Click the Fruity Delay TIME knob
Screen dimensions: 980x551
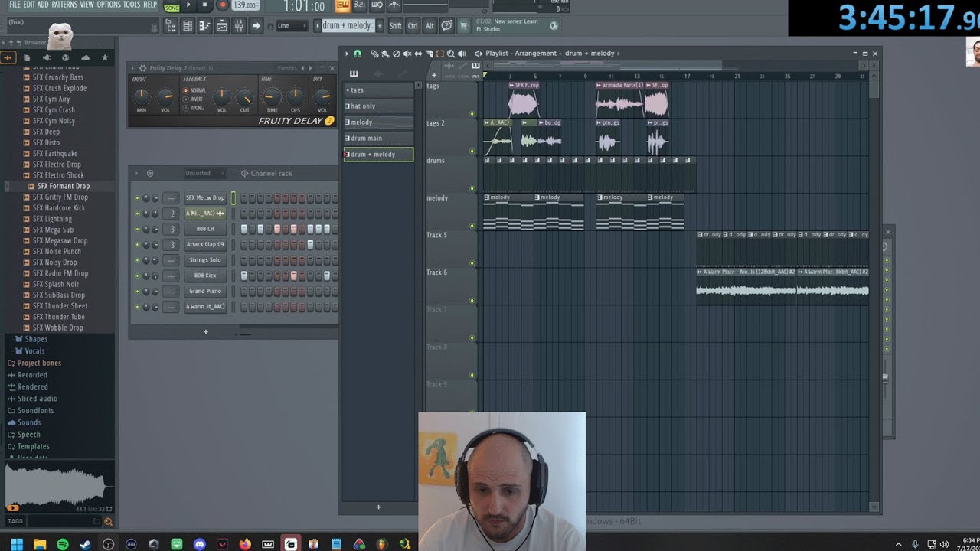(x=272, y=97)
